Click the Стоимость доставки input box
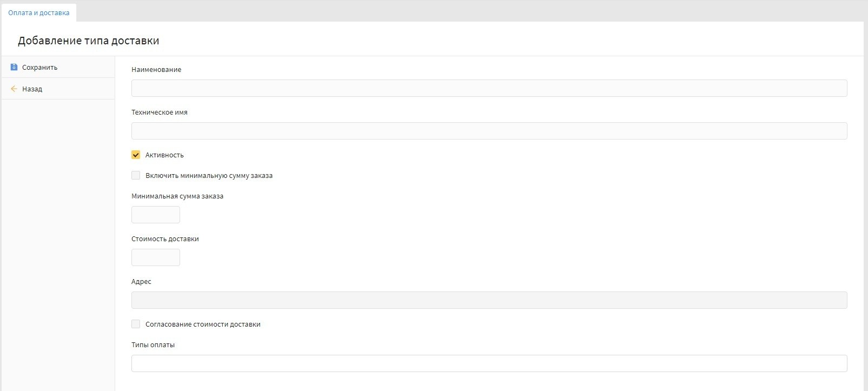Viewport: 868px width, 391px height. click(156, 257)
